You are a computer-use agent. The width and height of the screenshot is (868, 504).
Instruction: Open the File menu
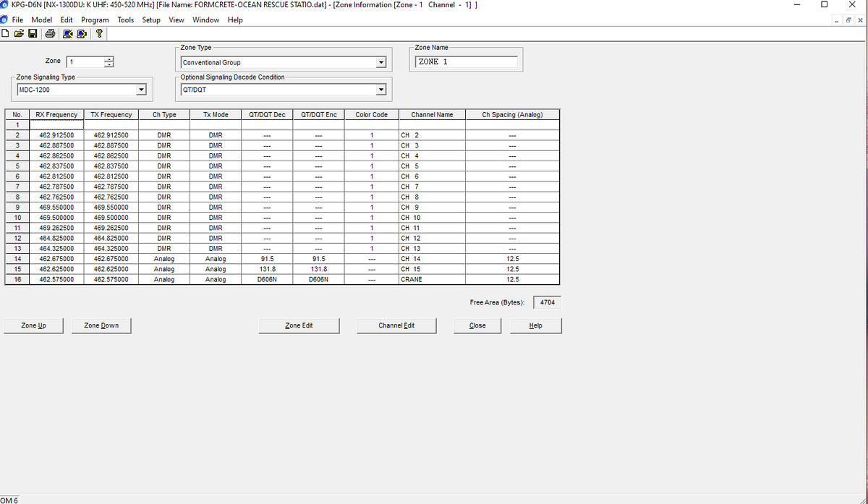click(x=18, y=20)
